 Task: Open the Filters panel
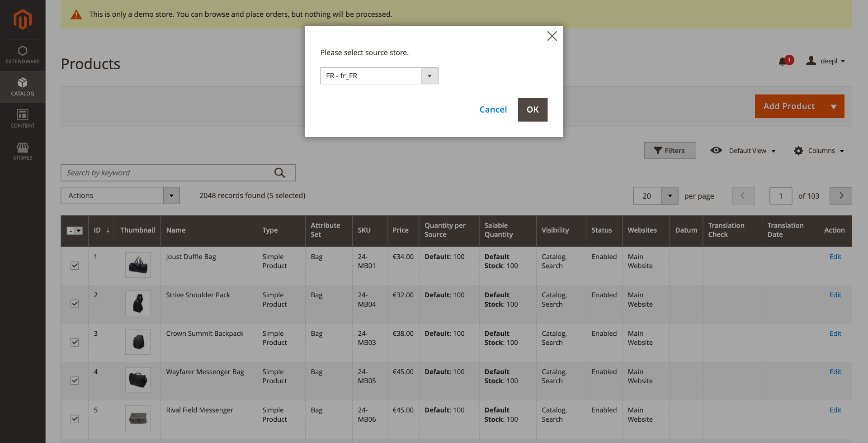(670, 151)
